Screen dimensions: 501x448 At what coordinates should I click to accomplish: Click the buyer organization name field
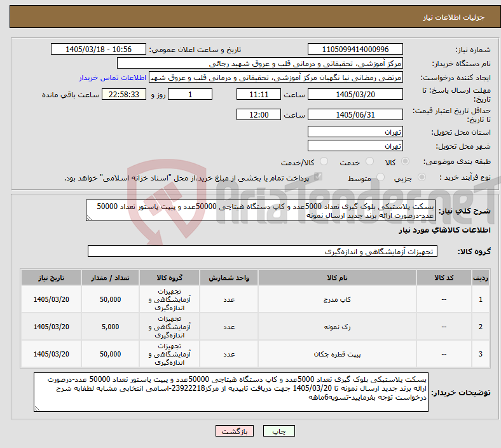pyautogui.click(x=260, y=63)
